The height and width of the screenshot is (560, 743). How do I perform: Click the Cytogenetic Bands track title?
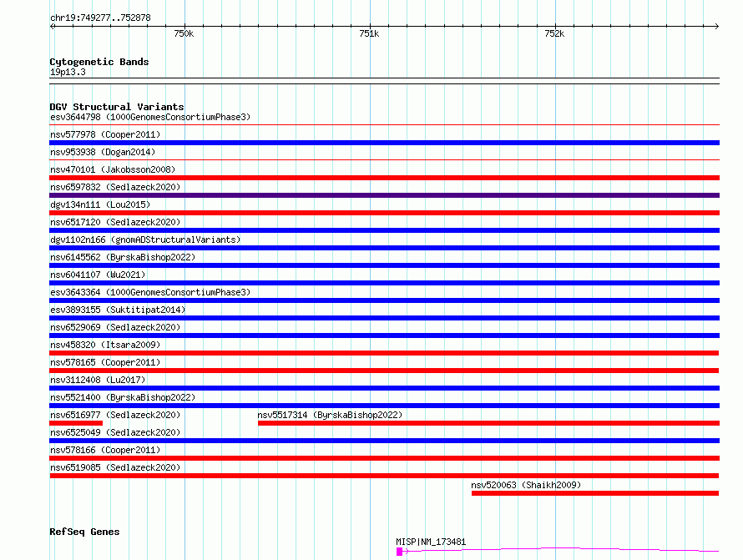tap(99, 62)
